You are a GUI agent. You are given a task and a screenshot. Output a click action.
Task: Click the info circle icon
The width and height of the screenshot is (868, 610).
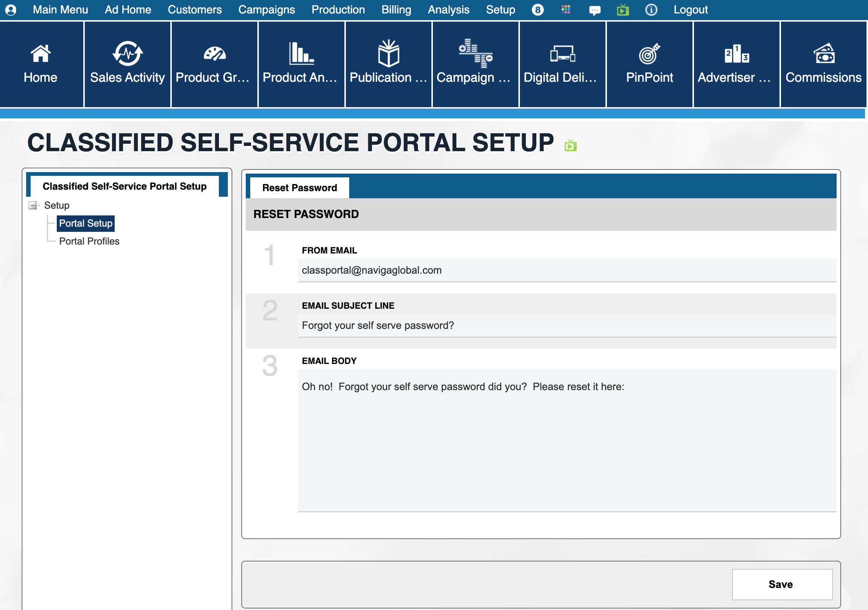click(x=651, y=10)
